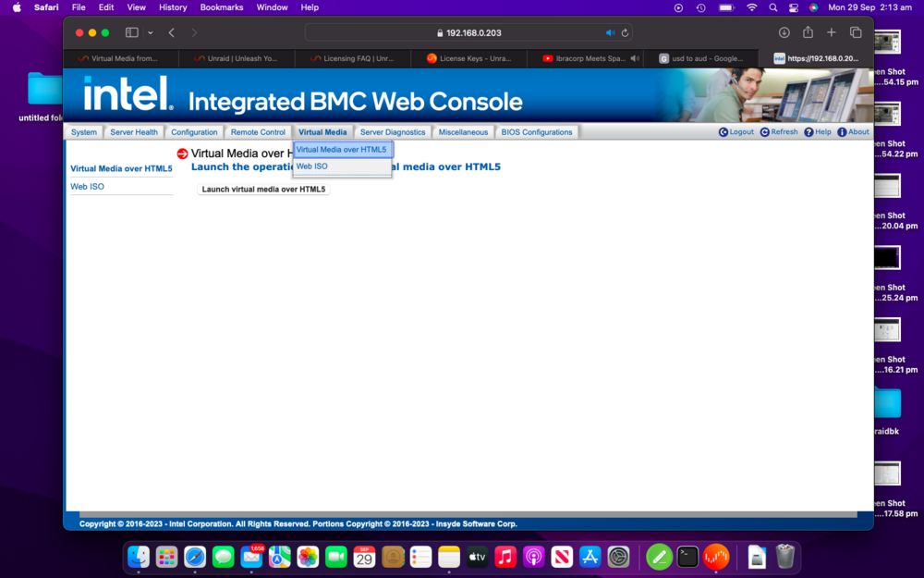Open Mail from the Dock
The image size is (924, 578).
pos(251,557)
